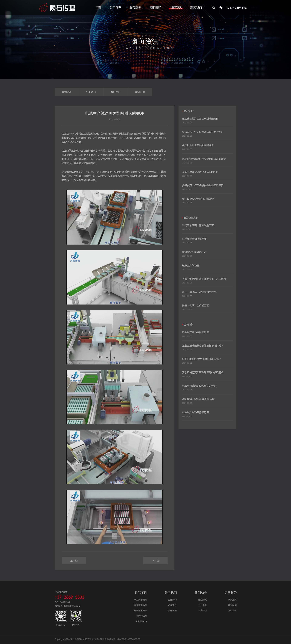
Task: Click the 上一篇 previous article button
Action: (x=74, y=561)
